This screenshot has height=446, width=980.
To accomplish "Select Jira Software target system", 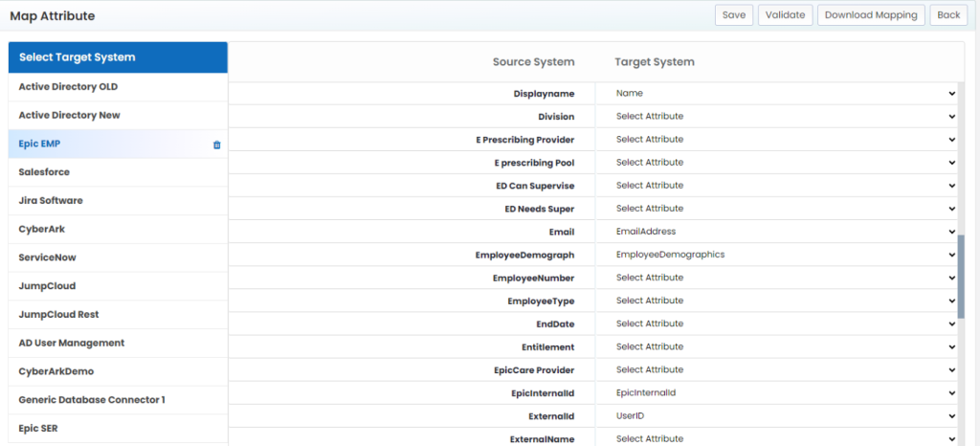I will [x=118, y=201].
